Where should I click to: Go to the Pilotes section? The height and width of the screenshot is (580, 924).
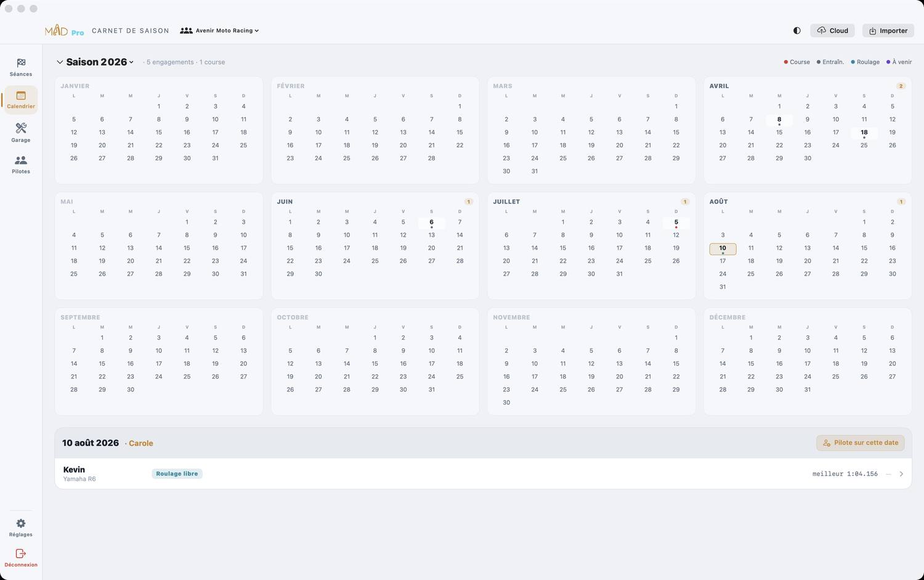pyautogui.click(x=21, y=164)
